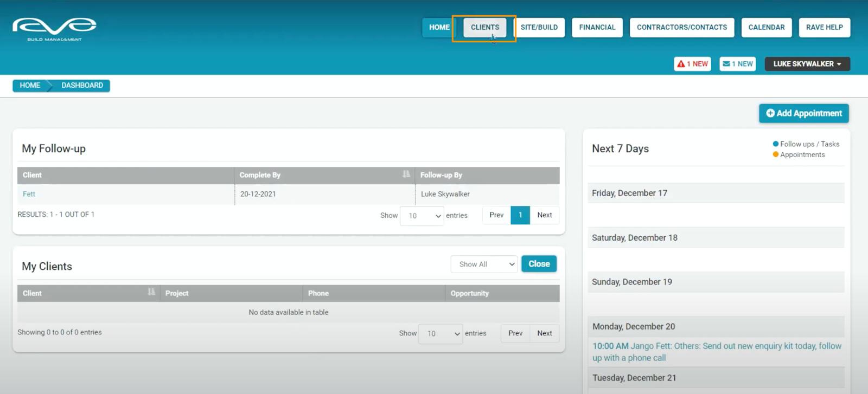Sort My Clients by Phone header
Viewport: 868px width, 394px height.
point(374,293)
